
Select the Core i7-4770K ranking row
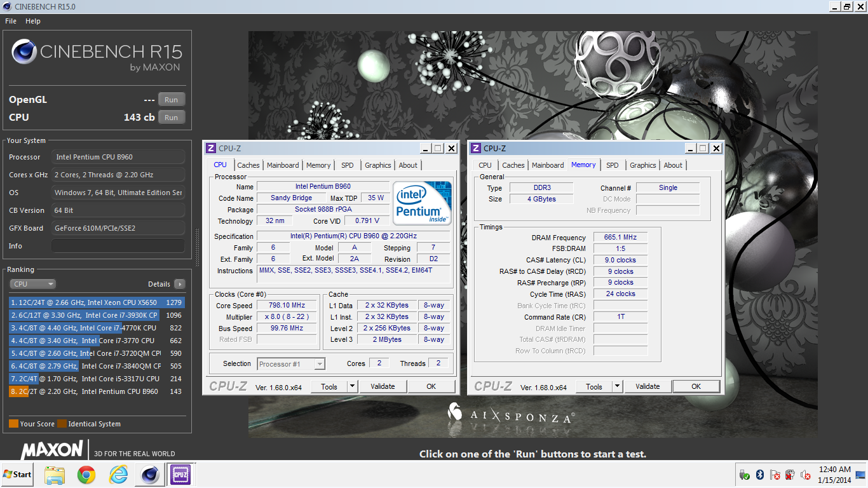pos(97,328)
